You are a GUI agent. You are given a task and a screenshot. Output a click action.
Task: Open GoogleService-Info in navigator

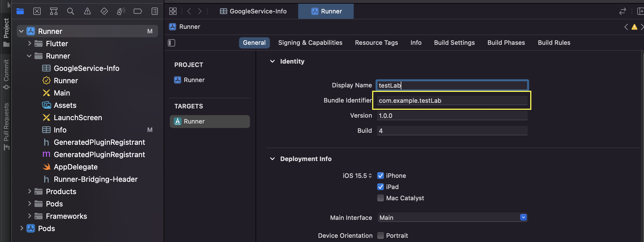[81, 68]
